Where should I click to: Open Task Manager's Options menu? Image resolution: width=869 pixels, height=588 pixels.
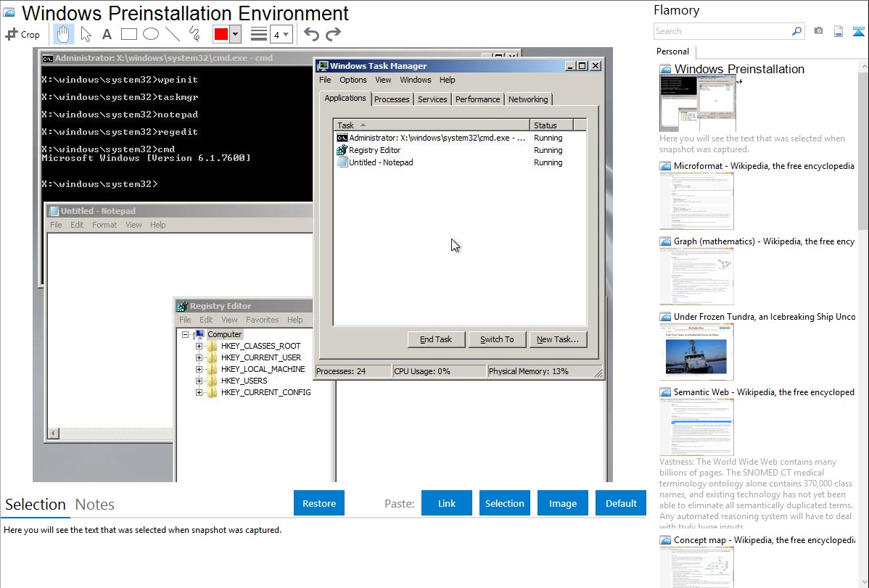tap(353, 80)
